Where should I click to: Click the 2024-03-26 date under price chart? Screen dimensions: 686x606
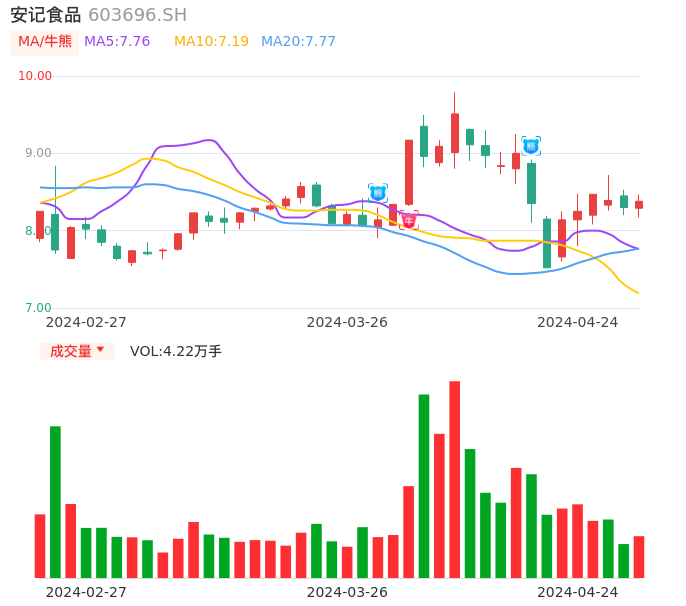(x=347, y=322)
